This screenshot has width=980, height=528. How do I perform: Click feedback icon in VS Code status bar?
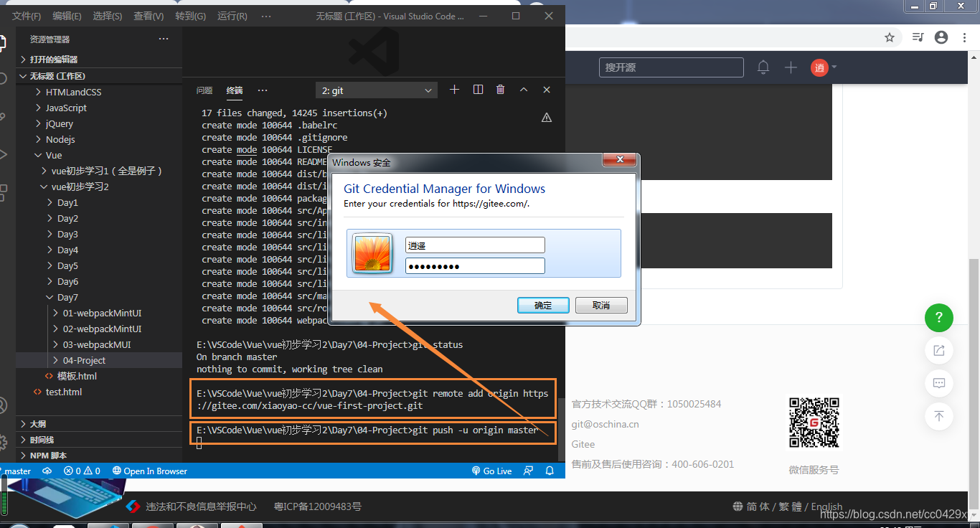(x=529, y=471)
